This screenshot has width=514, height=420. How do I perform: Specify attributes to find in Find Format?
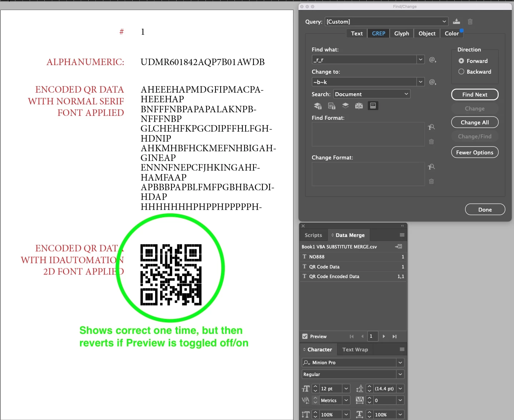[431, 127]
